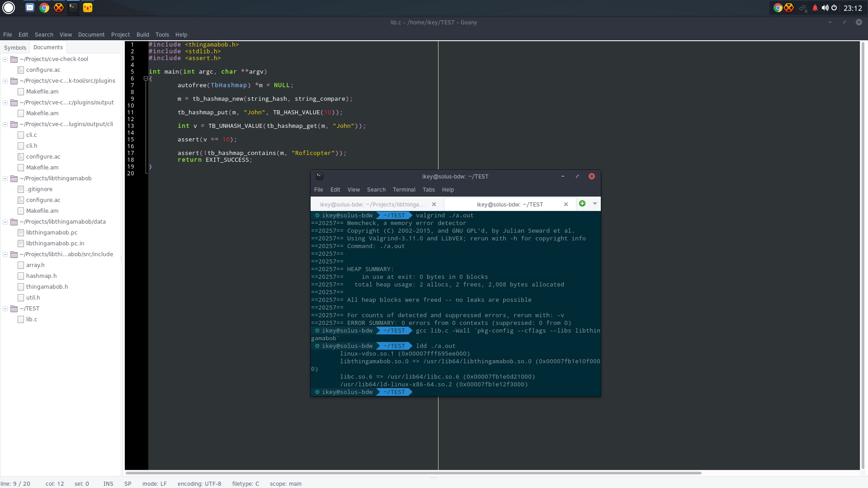Open .gitignore in the documents tree
This screenshot has height=488, width=868.
39,189
